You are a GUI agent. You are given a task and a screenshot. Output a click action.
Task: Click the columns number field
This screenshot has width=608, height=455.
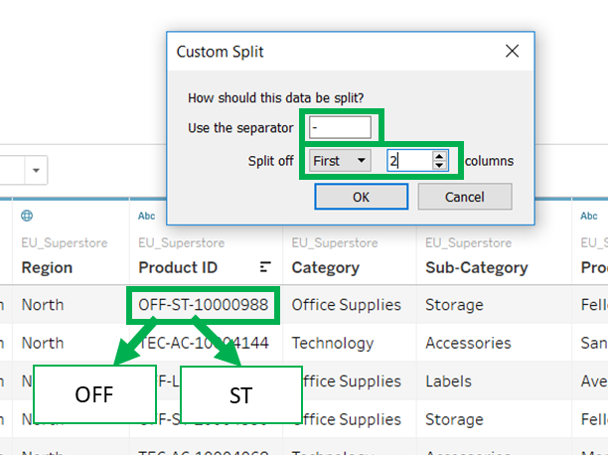408,160
